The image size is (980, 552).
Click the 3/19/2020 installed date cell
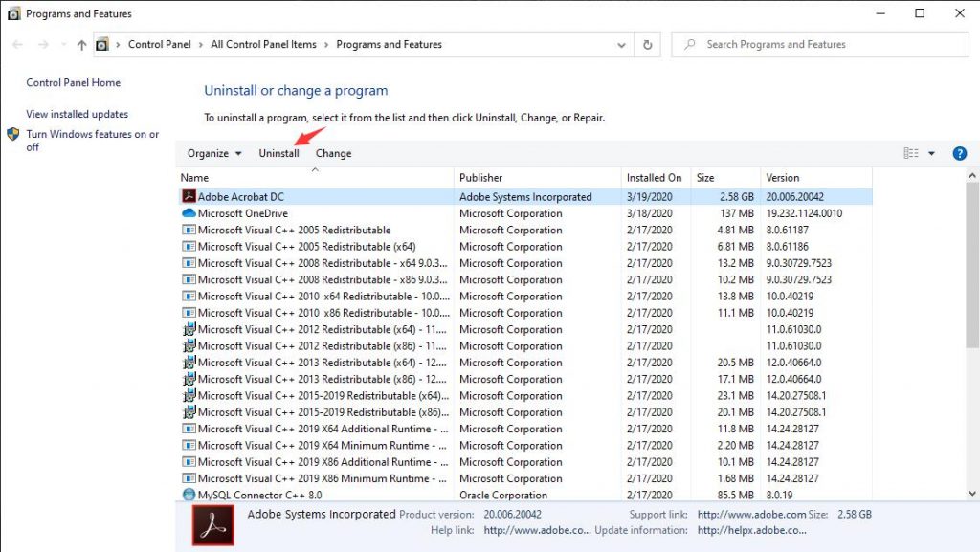(650, 197)
